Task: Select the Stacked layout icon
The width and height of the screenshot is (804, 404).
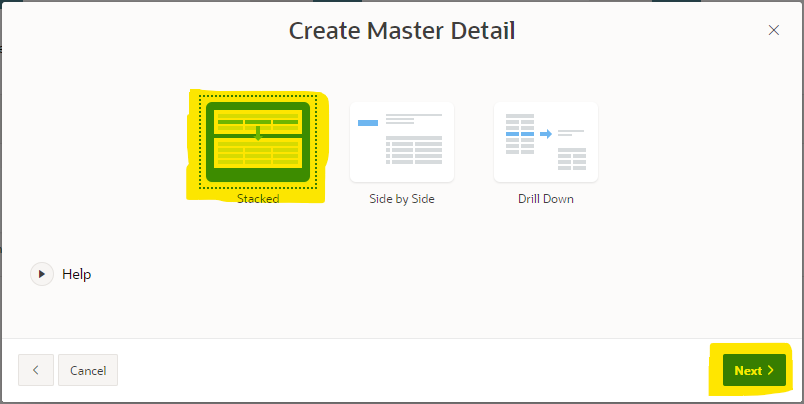Action: point(257,141)
